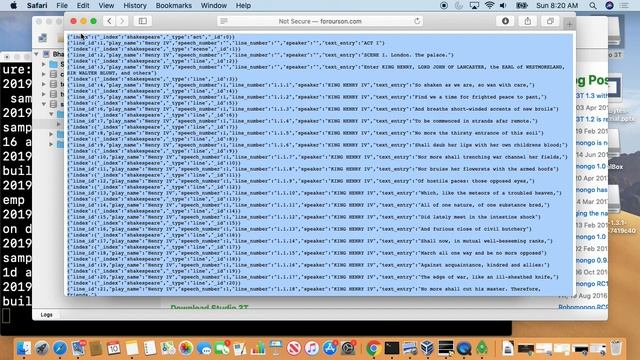Open Messages from the Dock
This screenshot has height=360, width=640.
[x=204, y=348]
